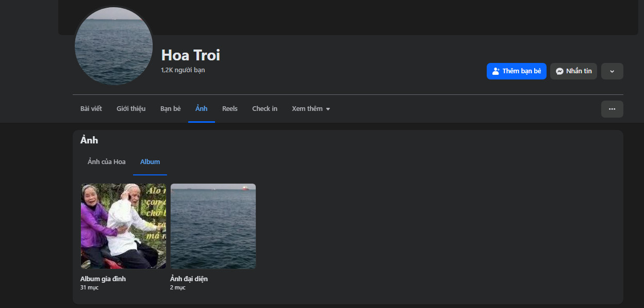Switch to the Check in tab
This screenshot has height=308, width=644.
pyautogui.click(x=265, y=109)
